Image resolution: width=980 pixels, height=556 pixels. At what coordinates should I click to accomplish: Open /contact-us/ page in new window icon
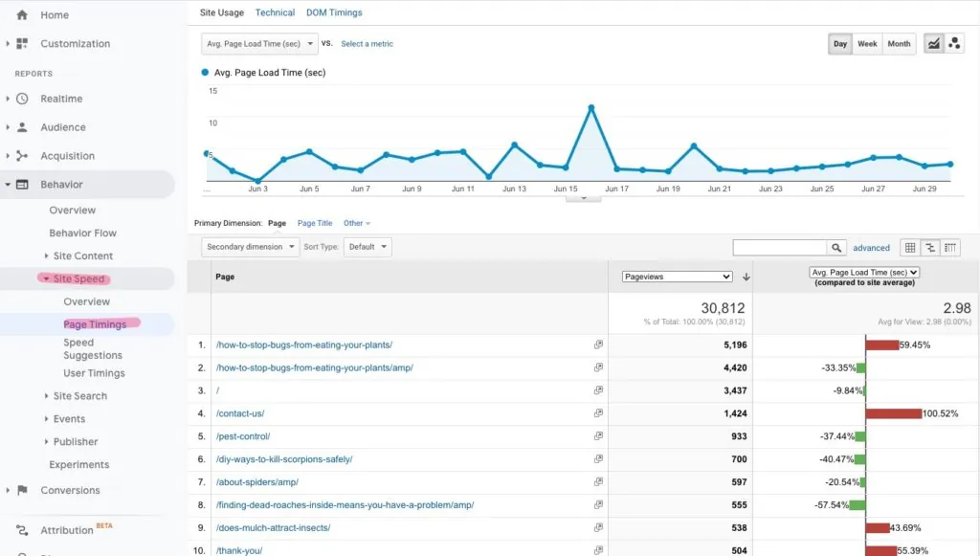coord(598,413)
